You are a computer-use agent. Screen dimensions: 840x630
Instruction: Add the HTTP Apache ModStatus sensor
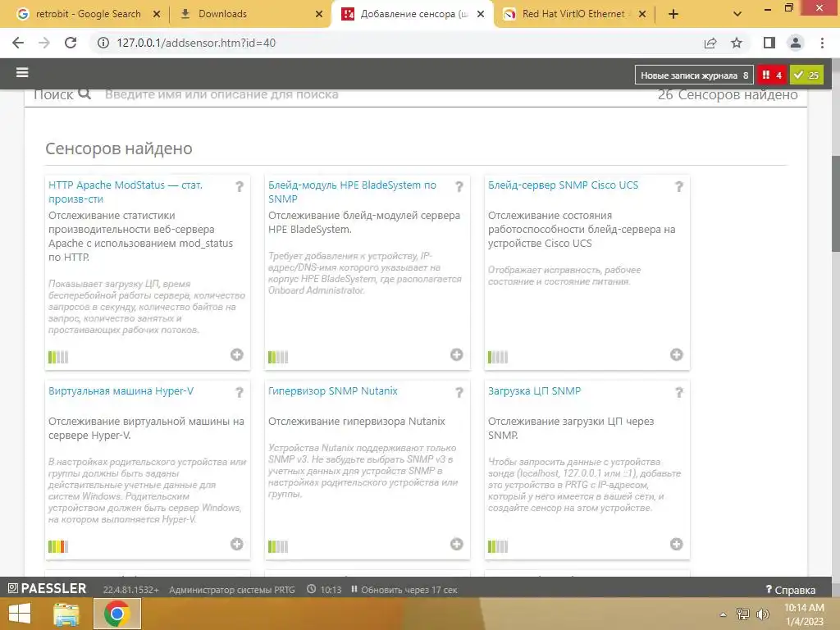pos(237,354)
